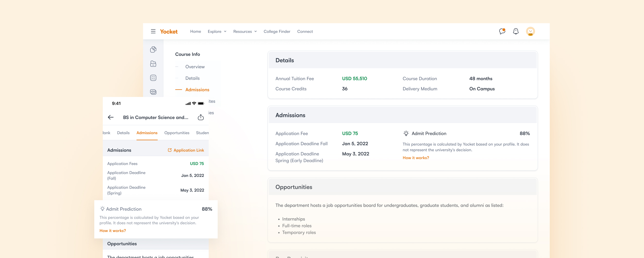Select the Opportunities tab in mobile view
644x258 pixels.
point(177,133)
